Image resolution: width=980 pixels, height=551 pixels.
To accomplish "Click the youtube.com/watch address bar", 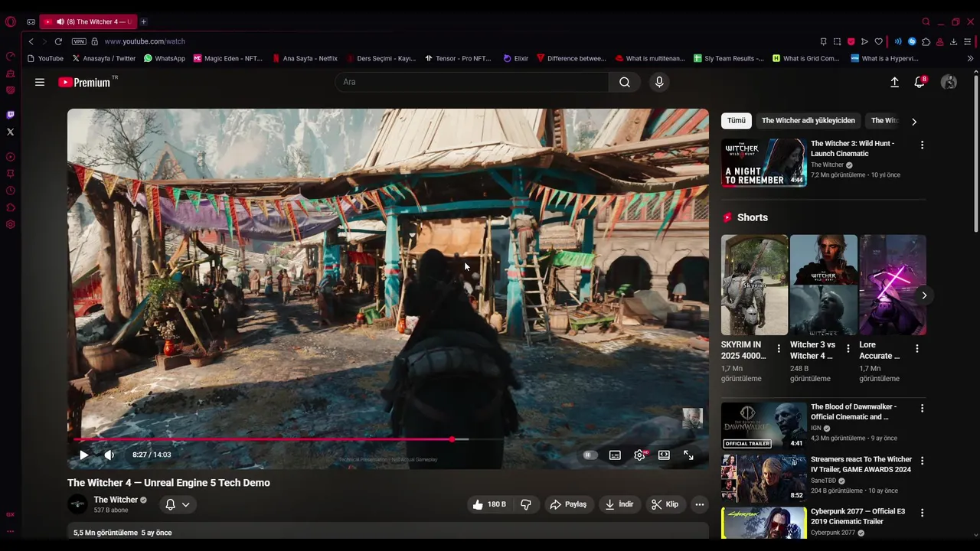I will pyautogui.click(x=145, y=41).
